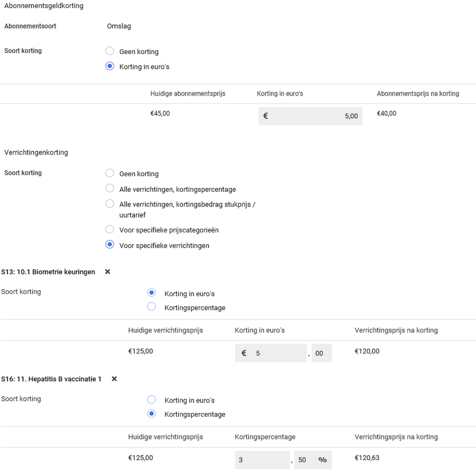Set S13 Biometrie discount type to 'Korting in euro's'

(152, 293)
